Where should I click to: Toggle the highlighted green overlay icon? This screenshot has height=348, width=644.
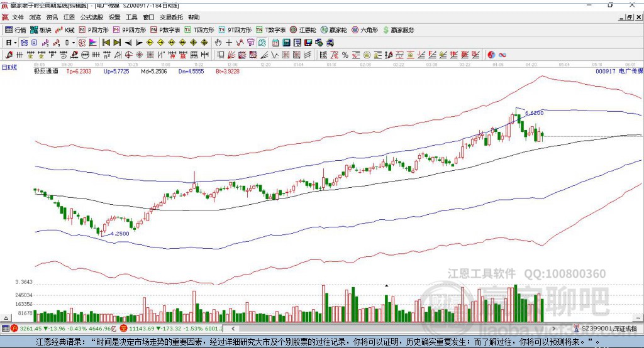[262, 43]
